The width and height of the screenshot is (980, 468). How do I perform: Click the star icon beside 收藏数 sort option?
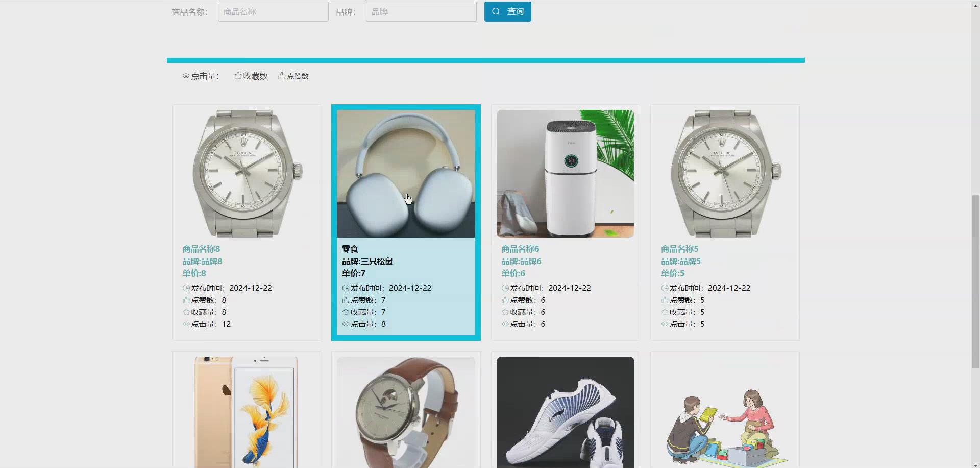pyautogui.click(x=237, y=76)
